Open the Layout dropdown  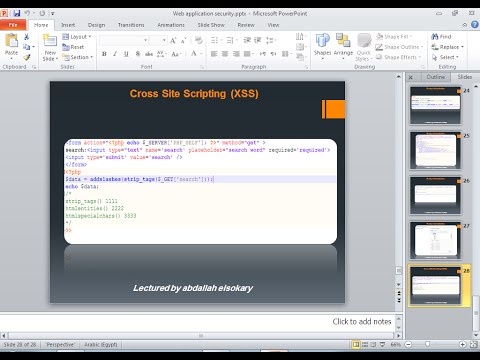pos(77,37)
